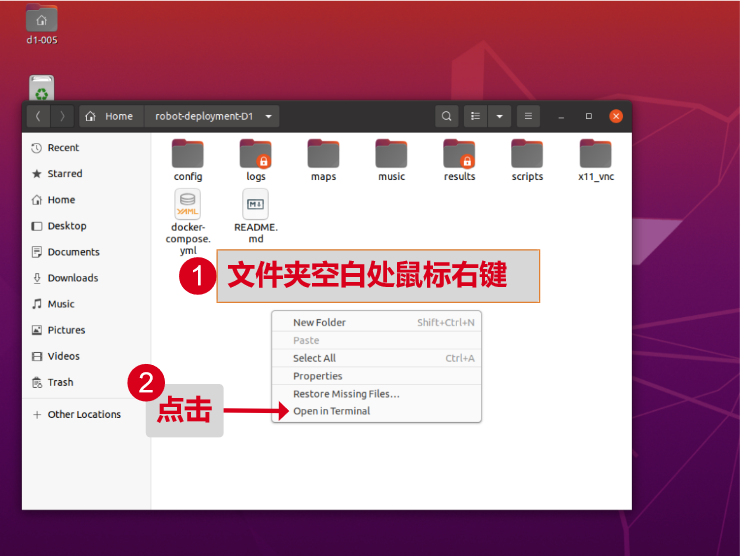Open the search magnifier in the toolbar
Image resolution: width=742 pixels, height=556 pixels.
(446, 116)
